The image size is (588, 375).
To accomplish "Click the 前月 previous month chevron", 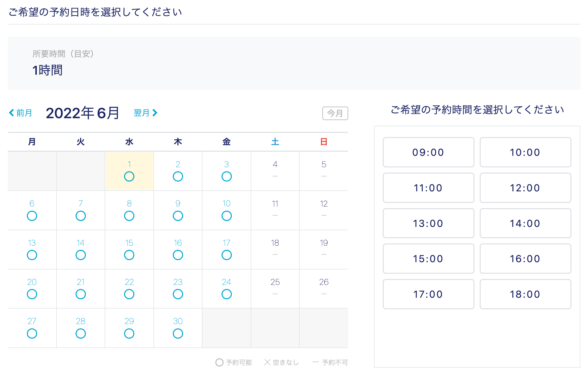I will point(12,113).
